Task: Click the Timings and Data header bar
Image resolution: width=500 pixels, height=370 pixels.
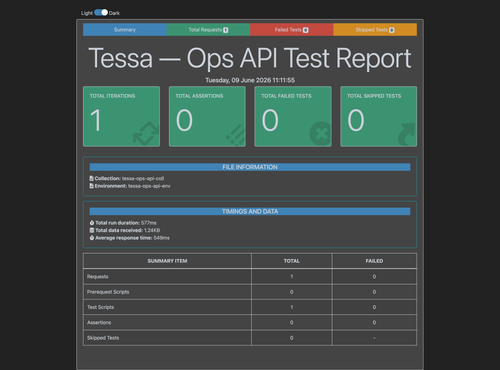Action: tap(250, 211)
